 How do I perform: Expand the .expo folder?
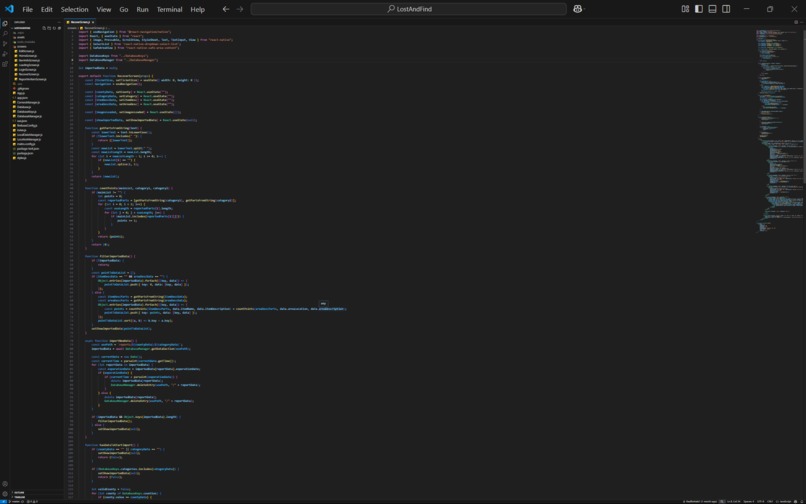tap(21, 32)
